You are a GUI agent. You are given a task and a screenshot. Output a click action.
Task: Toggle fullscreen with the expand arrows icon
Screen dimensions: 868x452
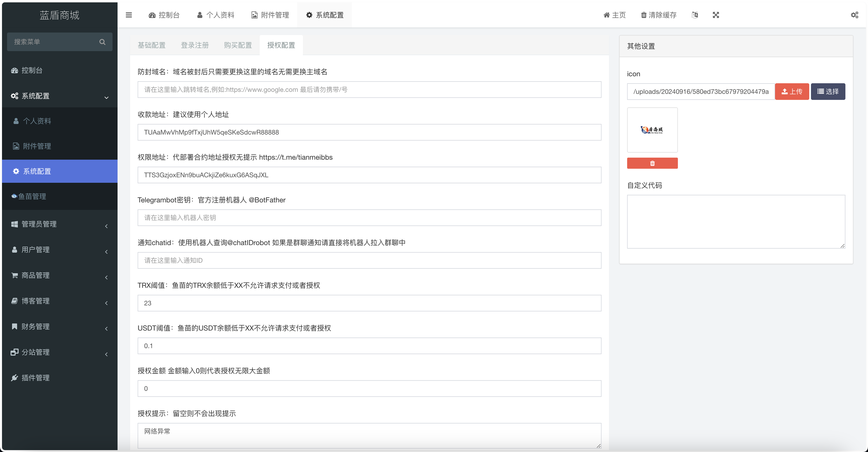click(716, 15)
